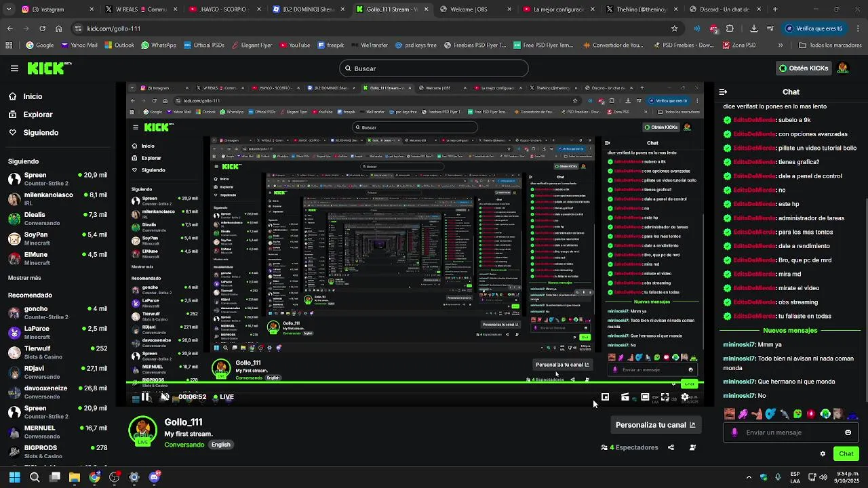Viewport: 868px width, 488px height.
Task: Open recommended channel Tierwulf
Action: pos(58,352)
